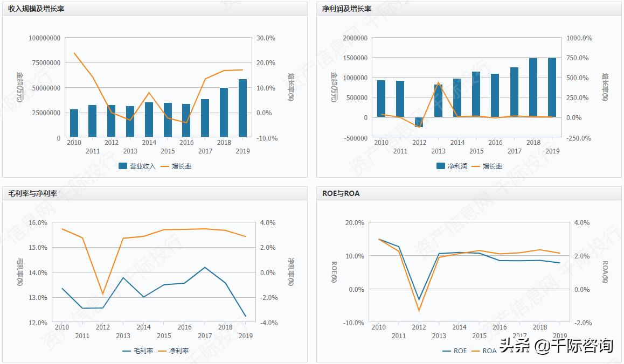Toggle 净利润 legend entry in profit chart
This screenshot has width=624, height=364.
point(457,166)
